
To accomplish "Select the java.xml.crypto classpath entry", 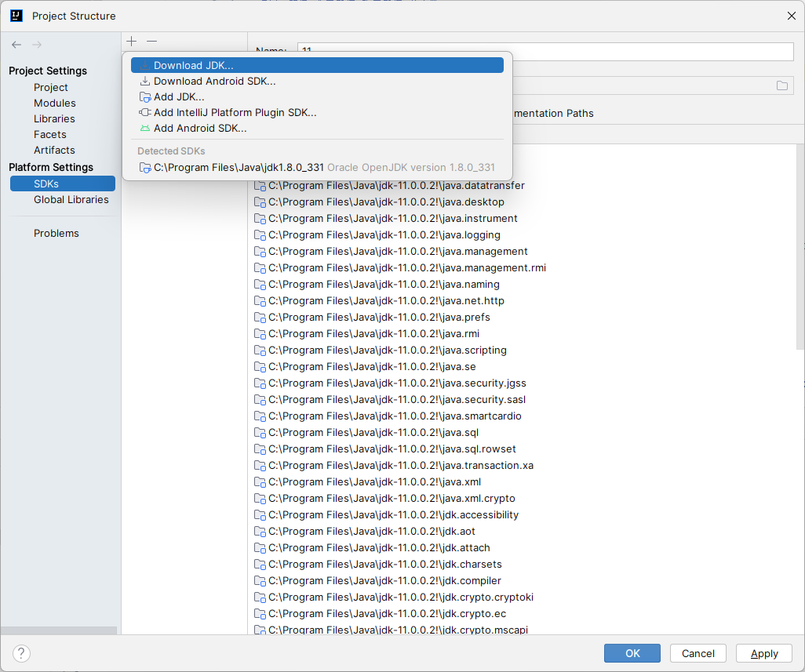I will pos(384,498).
